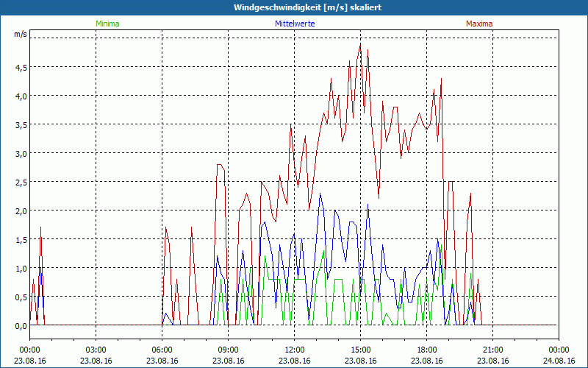Select the blue 'Mittelwerte' legend label

pos(295,24)
